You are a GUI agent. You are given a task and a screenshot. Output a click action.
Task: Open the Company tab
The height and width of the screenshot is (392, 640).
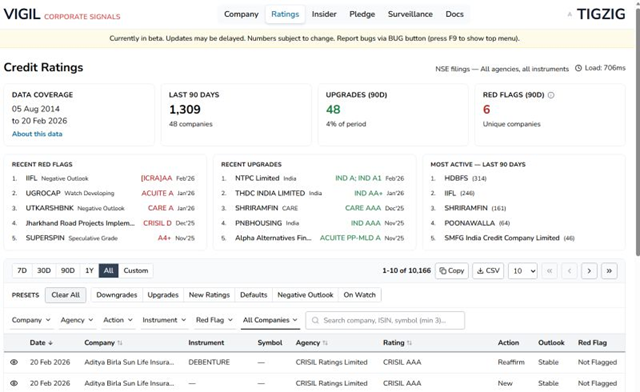[241, 14]
